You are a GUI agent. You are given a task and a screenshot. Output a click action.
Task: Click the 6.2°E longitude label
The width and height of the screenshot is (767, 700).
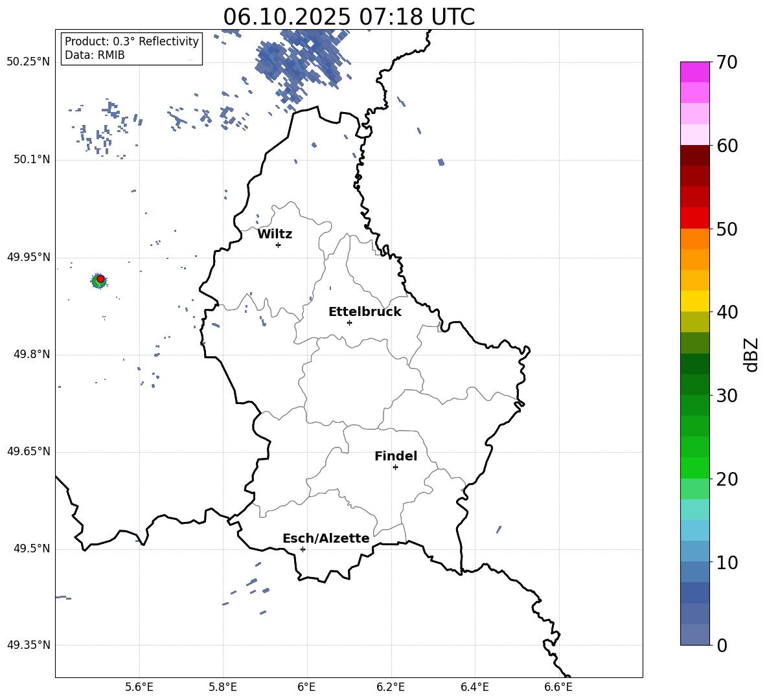(x=391, y=687)
